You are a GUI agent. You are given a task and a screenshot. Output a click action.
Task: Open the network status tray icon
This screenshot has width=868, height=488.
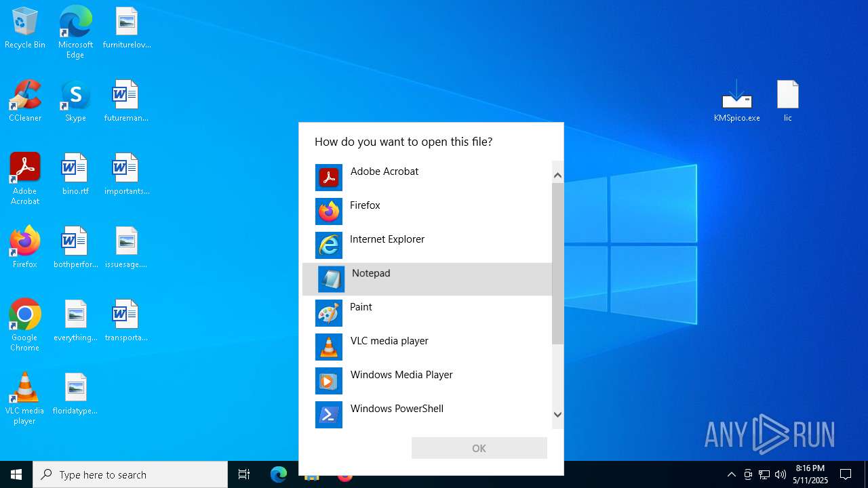[764, 474]
